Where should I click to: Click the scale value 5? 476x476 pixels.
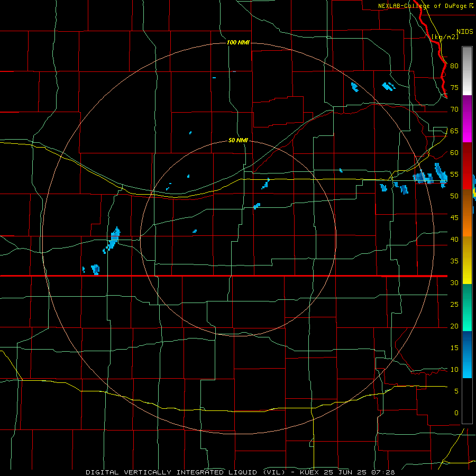tap(456, 391)
